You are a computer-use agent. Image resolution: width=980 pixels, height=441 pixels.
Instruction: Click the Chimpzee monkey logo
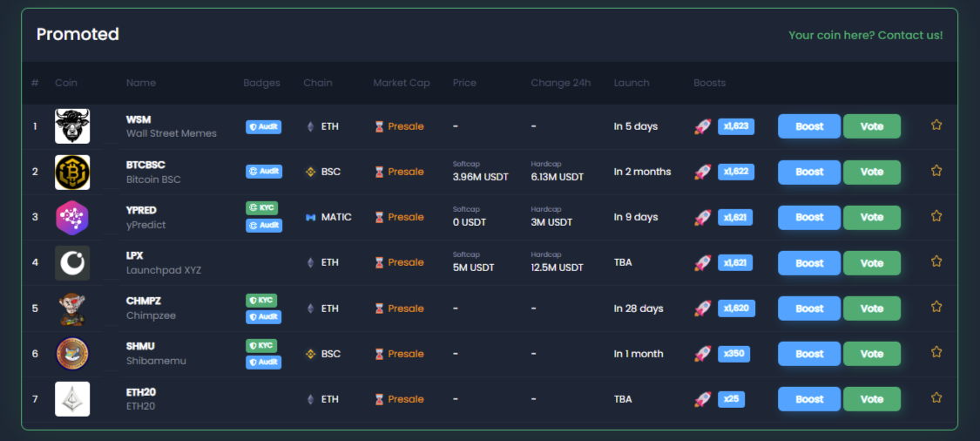click(x=72, y=309)
